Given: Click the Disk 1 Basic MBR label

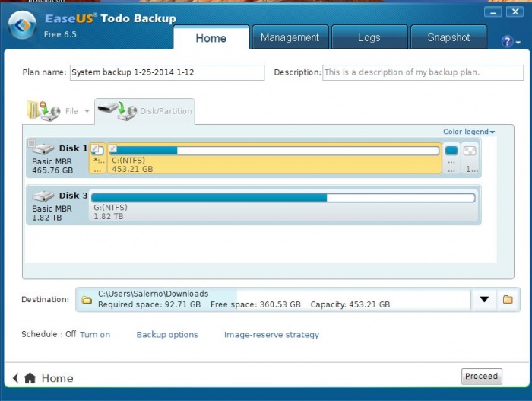Looking at the screenshot, I should point(52,161).
